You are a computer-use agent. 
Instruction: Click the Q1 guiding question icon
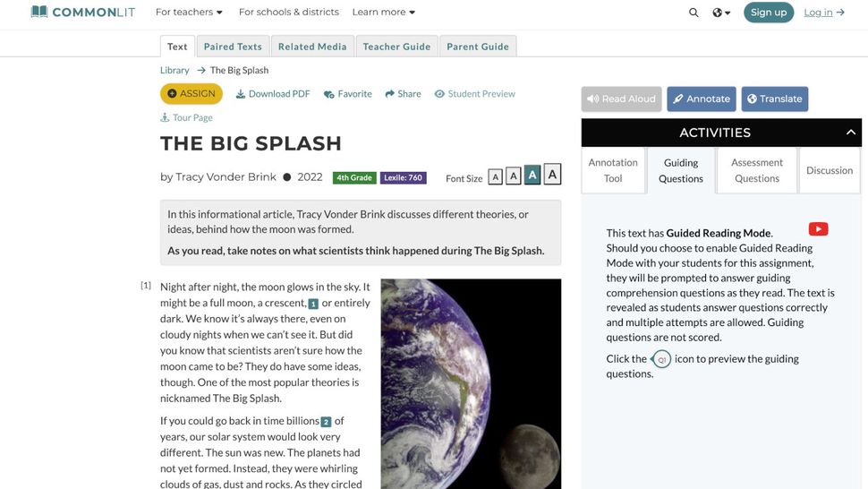click(x=661, y=359)
